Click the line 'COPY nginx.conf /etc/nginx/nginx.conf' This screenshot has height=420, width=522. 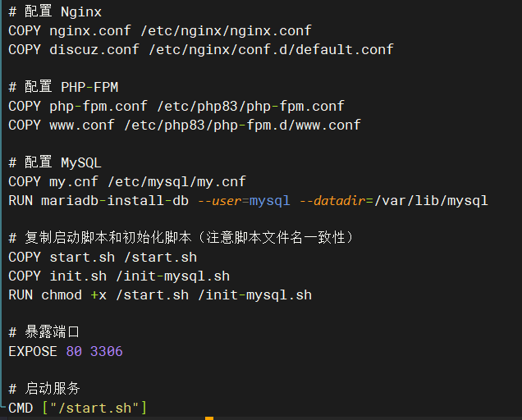pyautogui.click(x=160, y=30)
